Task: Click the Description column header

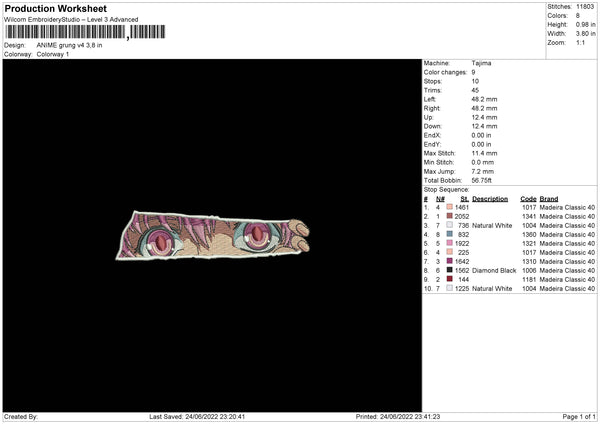Action: pos(490,199)
